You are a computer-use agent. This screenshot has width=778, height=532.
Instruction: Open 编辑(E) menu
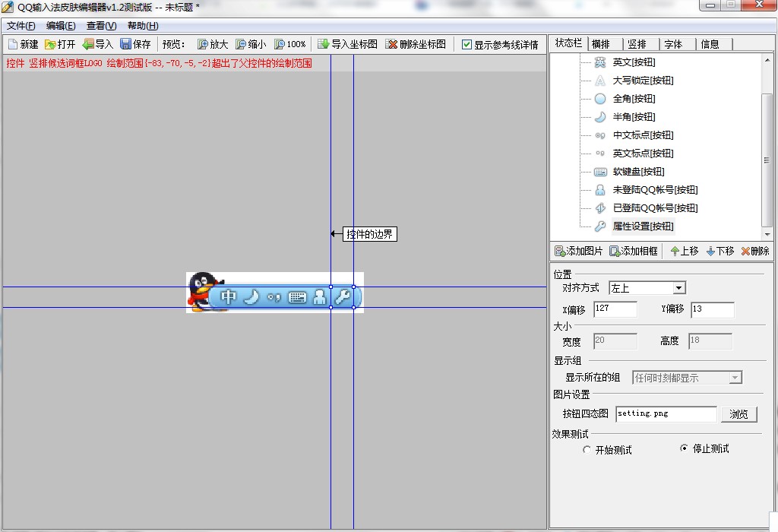coord(61,26)
